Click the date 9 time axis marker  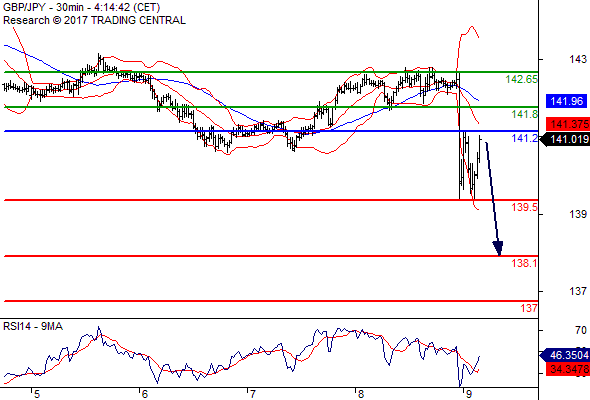coord(468,394)
